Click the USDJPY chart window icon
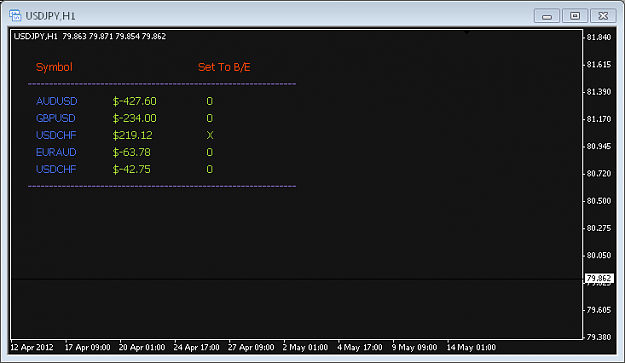The width and height of the screenshot is (625, 363). [15, 16]
